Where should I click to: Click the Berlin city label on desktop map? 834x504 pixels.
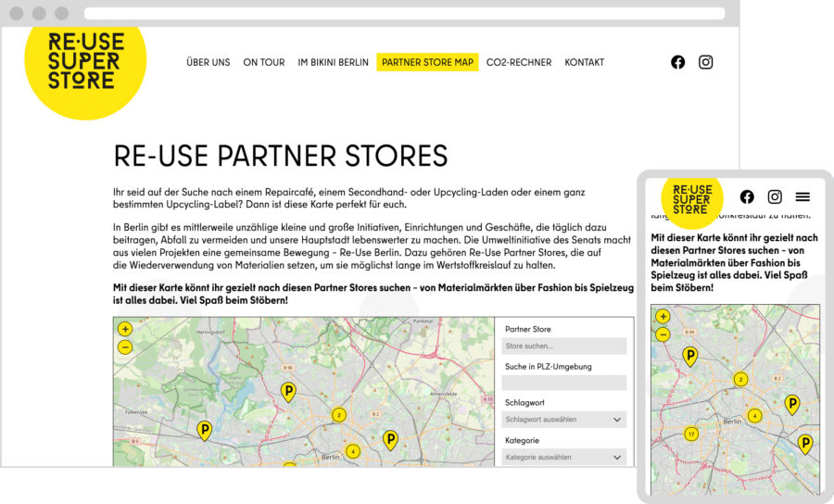pyautogui.click(x=330, y=457)
